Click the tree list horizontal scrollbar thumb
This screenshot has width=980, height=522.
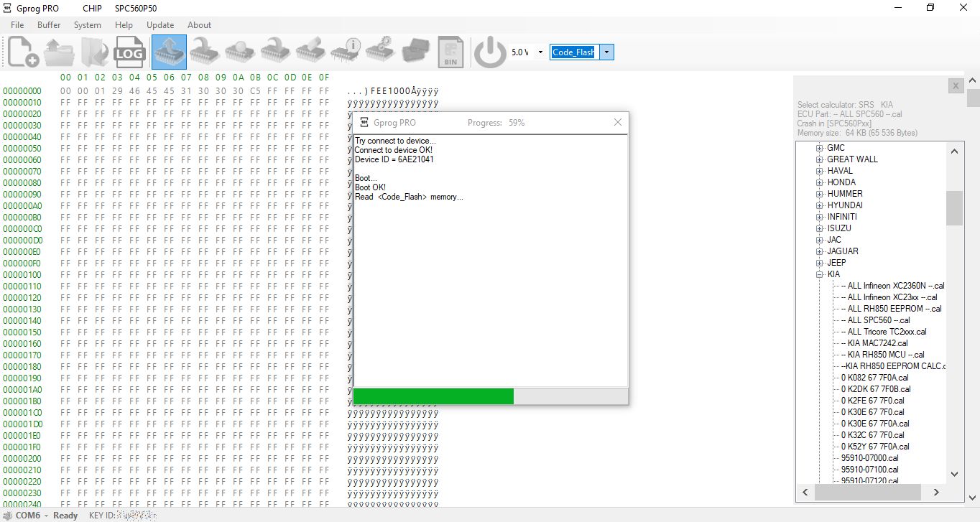coord(866,492)
